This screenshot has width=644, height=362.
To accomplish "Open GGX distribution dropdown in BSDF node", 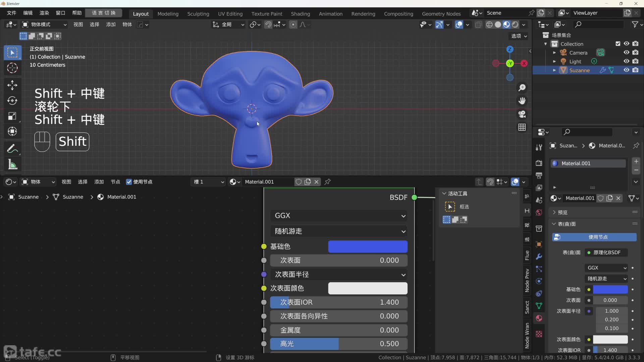I will pos(339,216).
